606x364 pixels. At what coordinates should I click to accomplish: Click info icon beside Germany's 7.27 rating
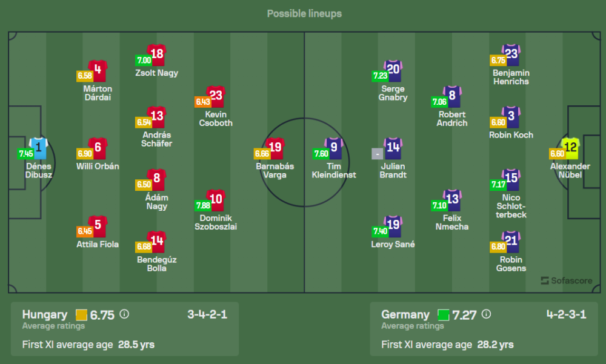pyautogui.click(x=486, y=314)
